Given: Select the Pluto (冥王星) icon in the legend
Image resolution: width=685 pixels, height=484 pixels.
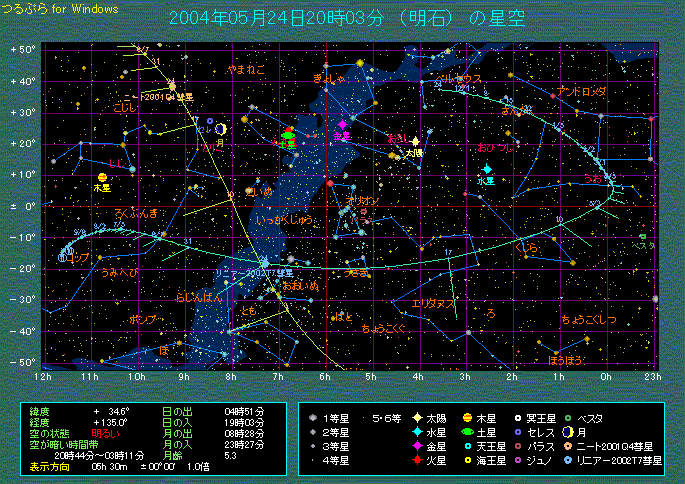Looking at the screenshot, I should (517, 417).
